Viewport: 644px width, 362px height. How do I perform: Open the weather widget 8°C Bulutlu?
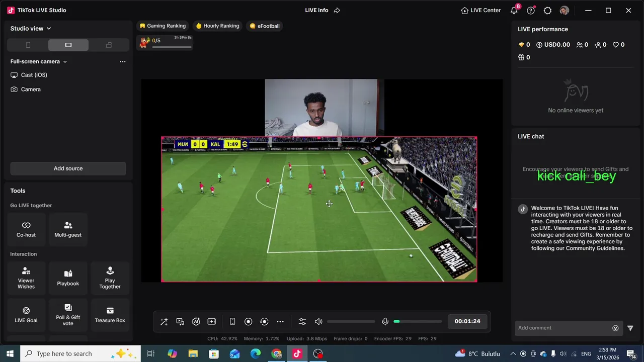click(x=477, y=354)
